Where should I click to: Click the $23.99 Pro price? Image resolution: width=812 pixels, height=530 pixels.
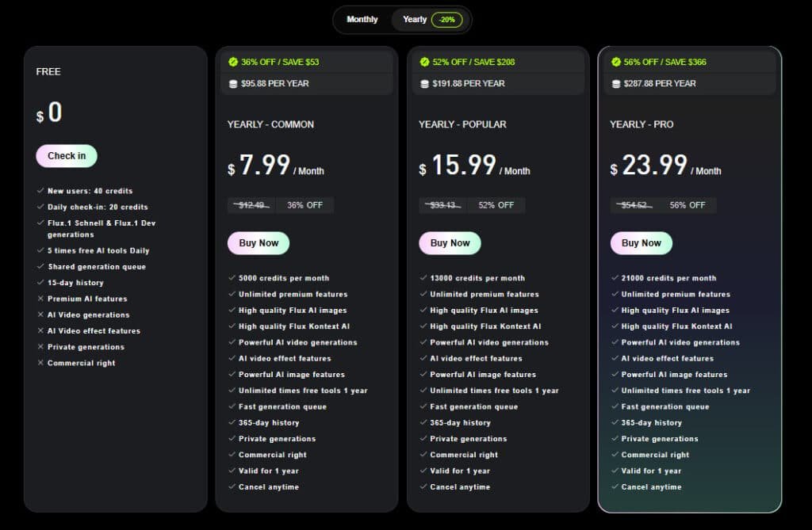pyautogui.click(x=654, y=165)
